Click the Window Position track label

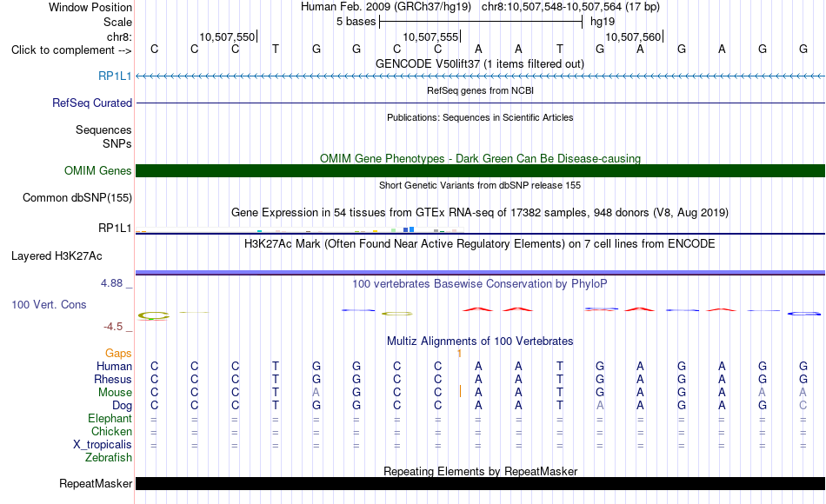click(90, 7)
